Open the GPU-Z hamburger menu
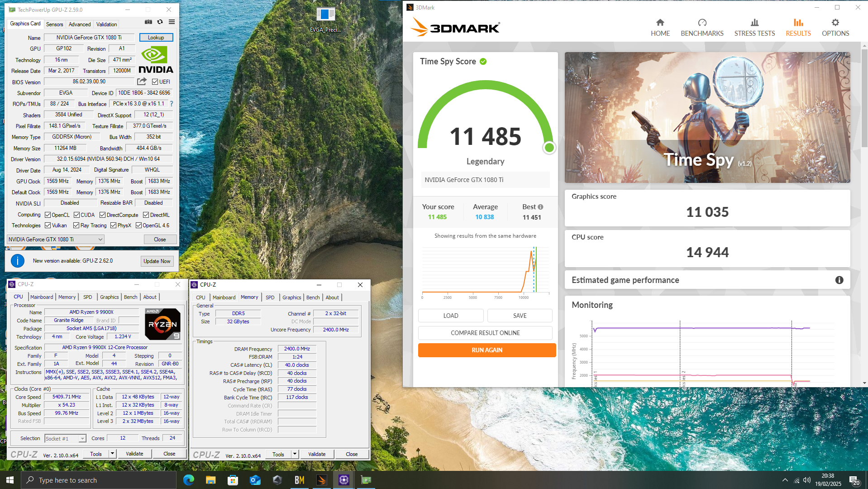This screenshot has height=489, width=868. tap(172, 22)
